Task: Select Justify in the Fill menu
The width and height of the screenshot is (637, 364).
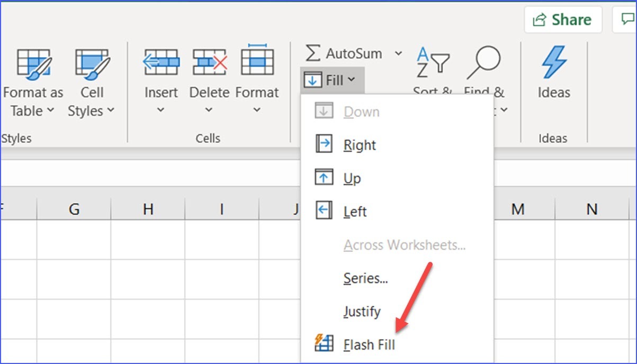Action: 362,312
